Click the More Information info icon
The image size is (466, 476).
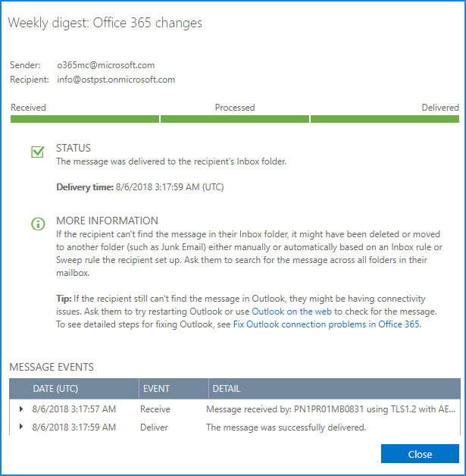38,224
